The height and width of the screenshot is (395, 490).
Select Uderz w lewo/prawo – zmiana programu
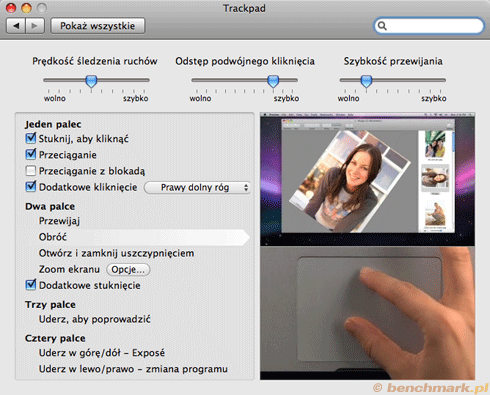pos(133,369)
